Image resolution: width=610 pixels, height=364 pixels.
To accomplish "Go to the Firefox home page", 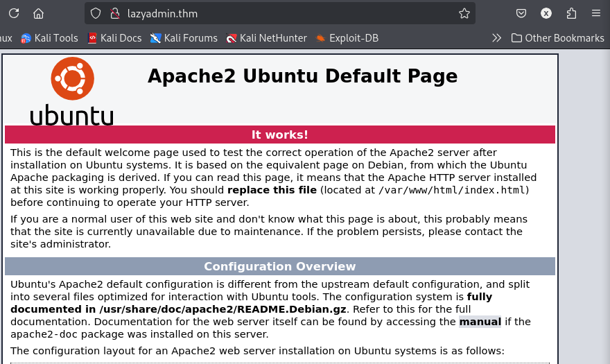I will click(38, 14).
